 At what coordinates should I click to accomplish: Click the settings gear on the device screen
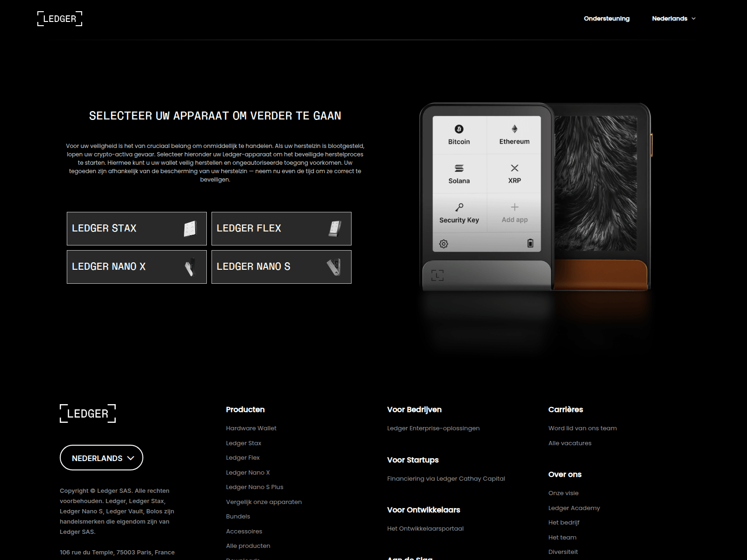click(x=444, y=244)
